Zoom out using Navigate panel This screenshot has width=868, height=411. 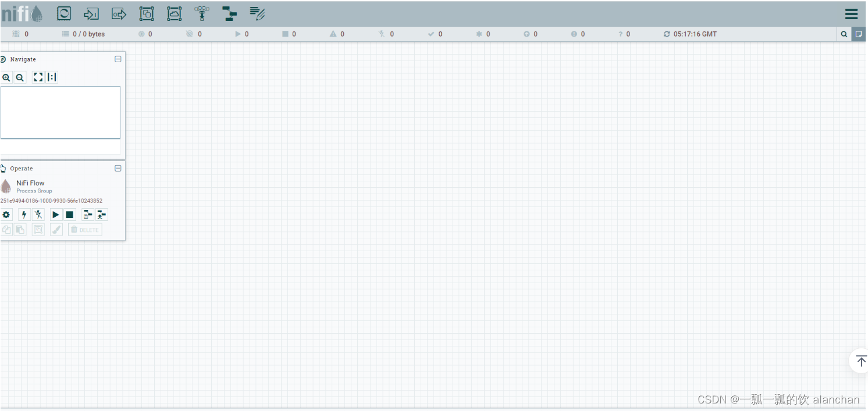coord(20,77)
